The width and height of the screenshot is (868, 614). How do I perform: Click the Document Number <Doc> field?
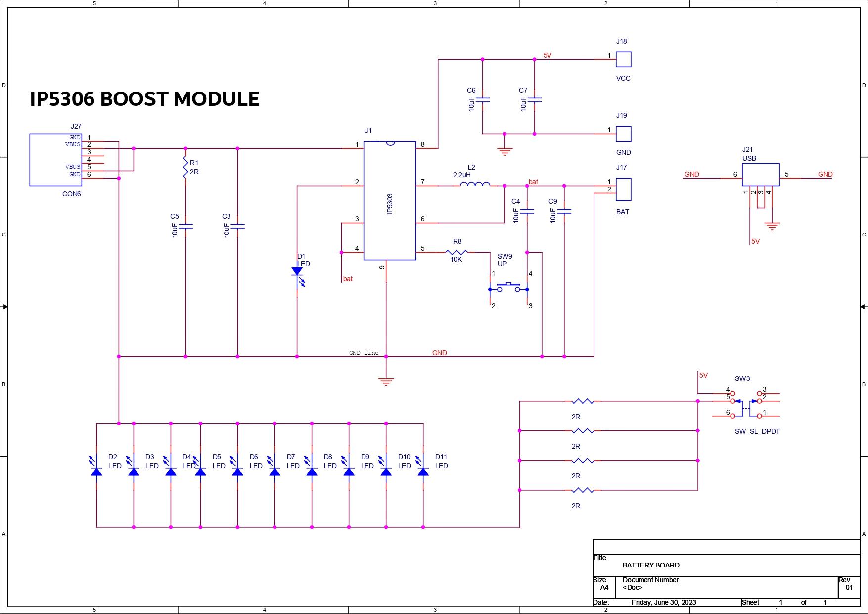pyautogui.click(x=633, y=588)
